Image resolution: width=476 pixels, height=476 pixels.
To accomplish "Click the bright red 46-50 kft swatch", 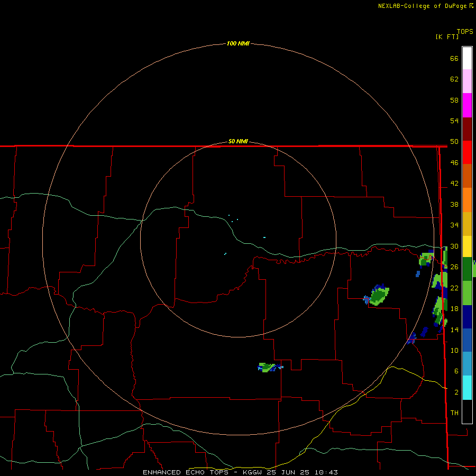I will point(467,152).
